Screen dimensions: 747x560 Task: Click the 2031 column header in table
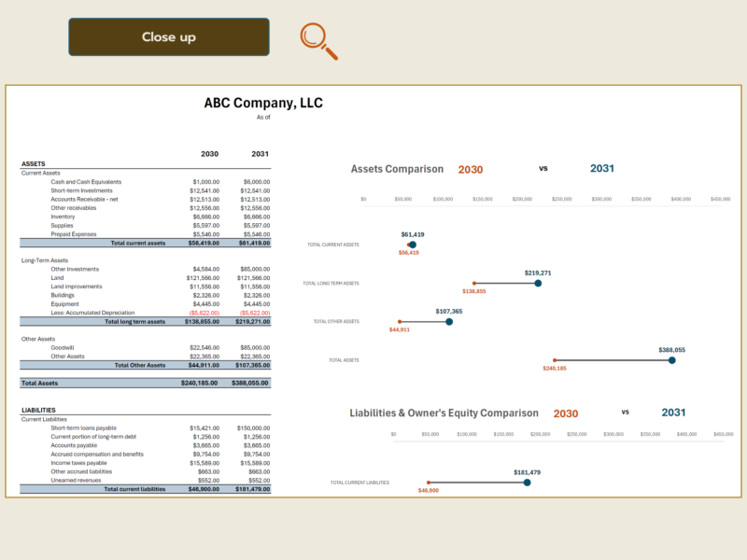261,154
